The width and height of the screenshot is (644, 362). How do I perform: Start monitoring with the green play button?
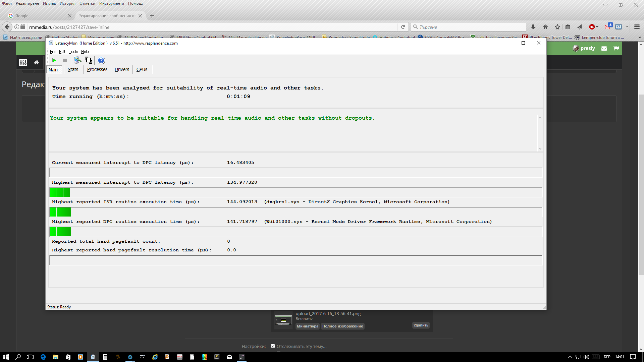pyautogui.click(x=54, y=60)
